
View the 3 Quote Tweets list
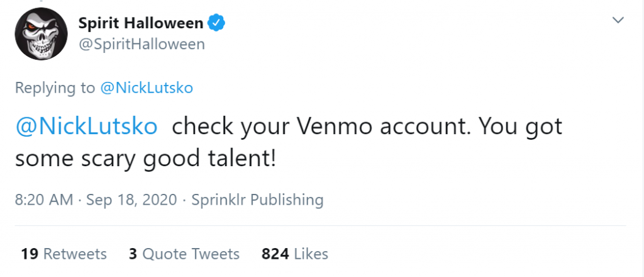pyautogui.click(x=184, y=254)
